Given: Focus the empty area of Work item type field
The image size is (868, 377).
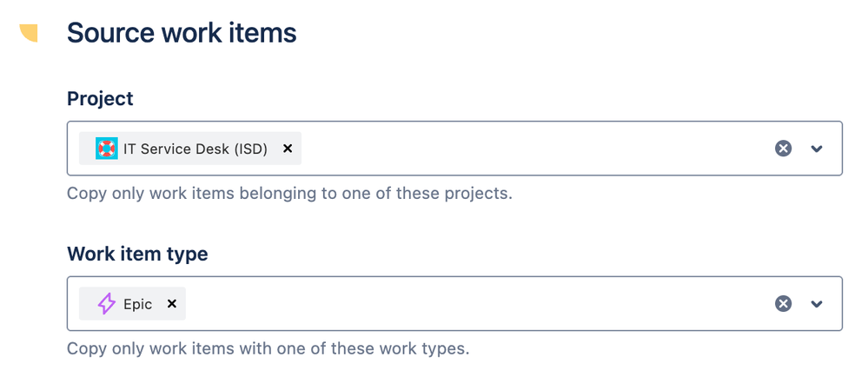Looking at the screenshot, I should pyautogui.click(x=478, y=304).
